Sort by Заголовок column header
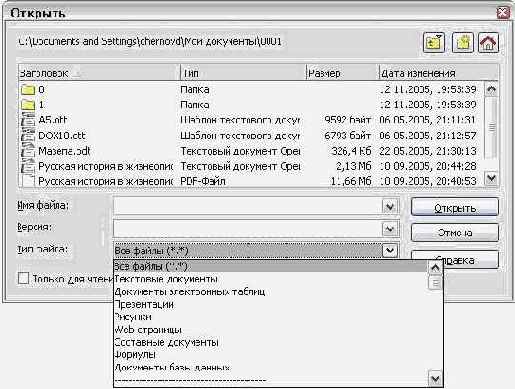Image resolution: width=515 pixels, height=389 pixels. click(99, 73)
